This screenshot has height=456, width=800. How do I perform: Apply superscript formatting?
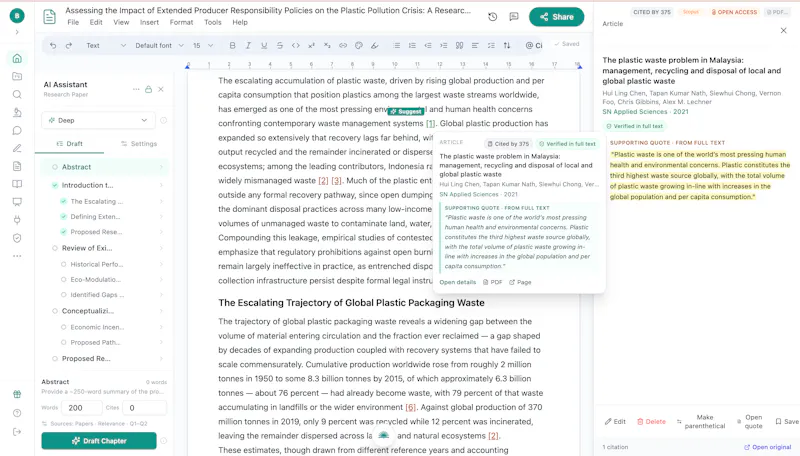click(x=311, y=45)
